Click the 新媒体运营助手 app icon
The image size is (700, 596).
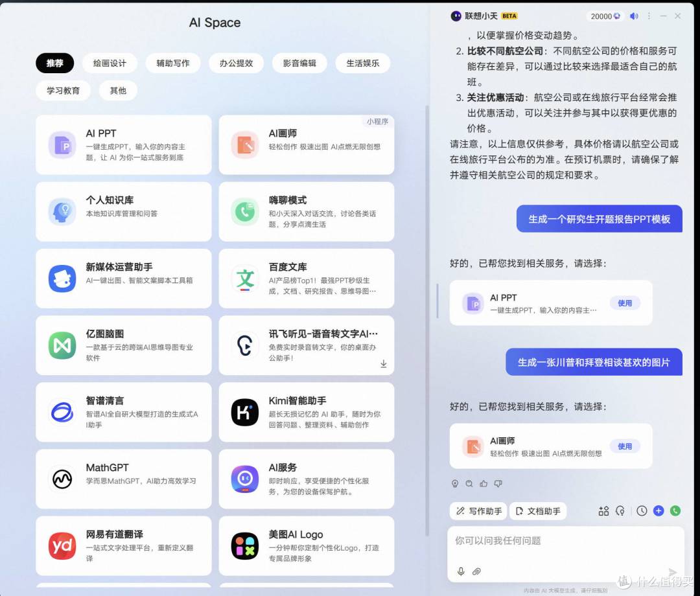coord(62,279)
